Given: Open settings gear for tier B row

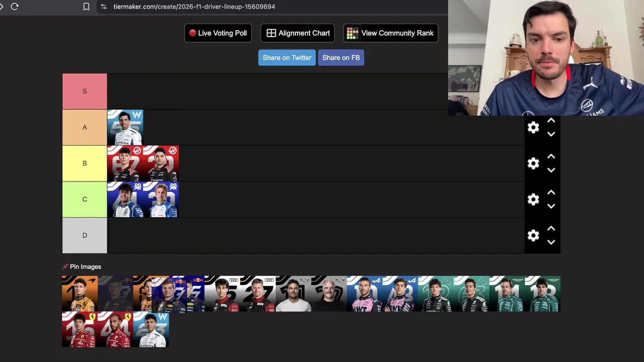Looking at the screenshot, I should click(x=533, y=163).
